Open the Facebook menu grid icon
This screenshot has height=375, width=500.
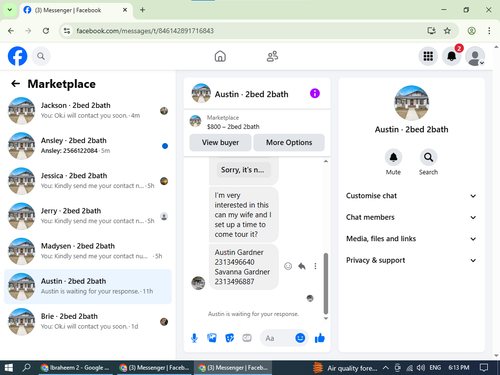428,56
